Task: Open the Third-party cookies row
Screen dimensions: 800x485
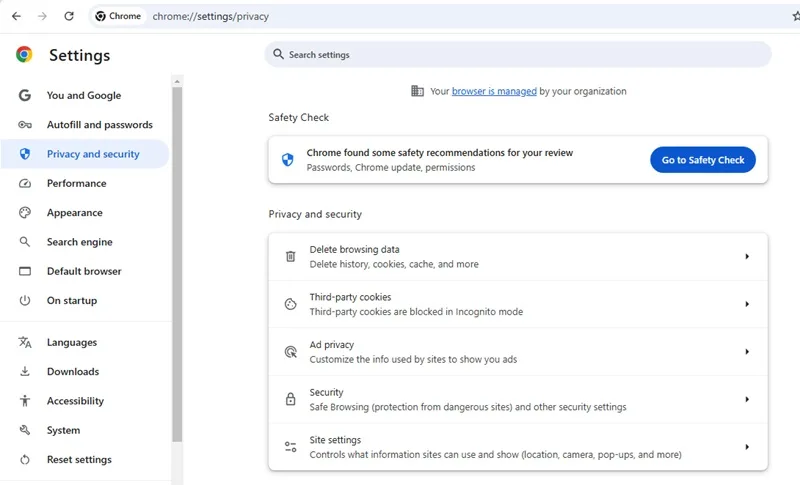Action: (518, 304)
